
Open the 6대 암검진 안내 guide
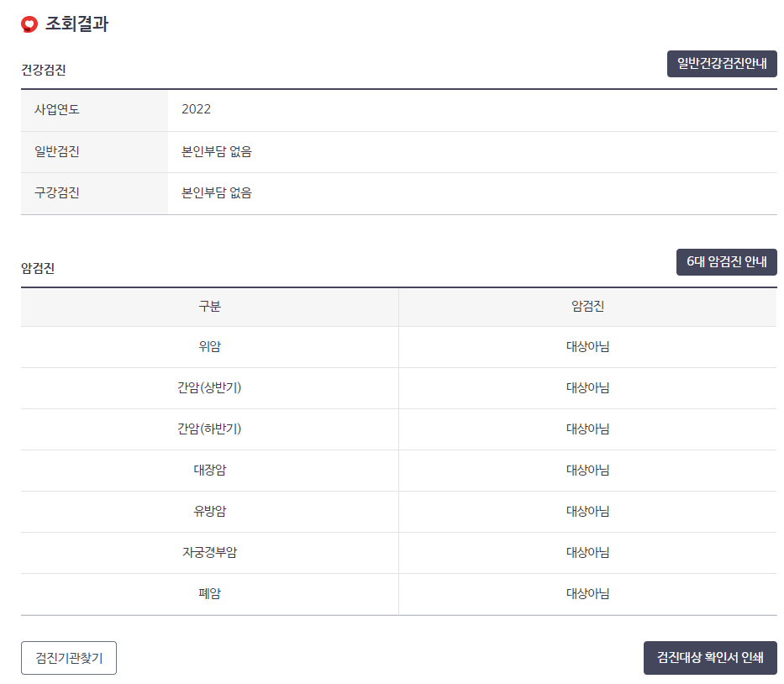pyautogui.click(x=726, y=261)
